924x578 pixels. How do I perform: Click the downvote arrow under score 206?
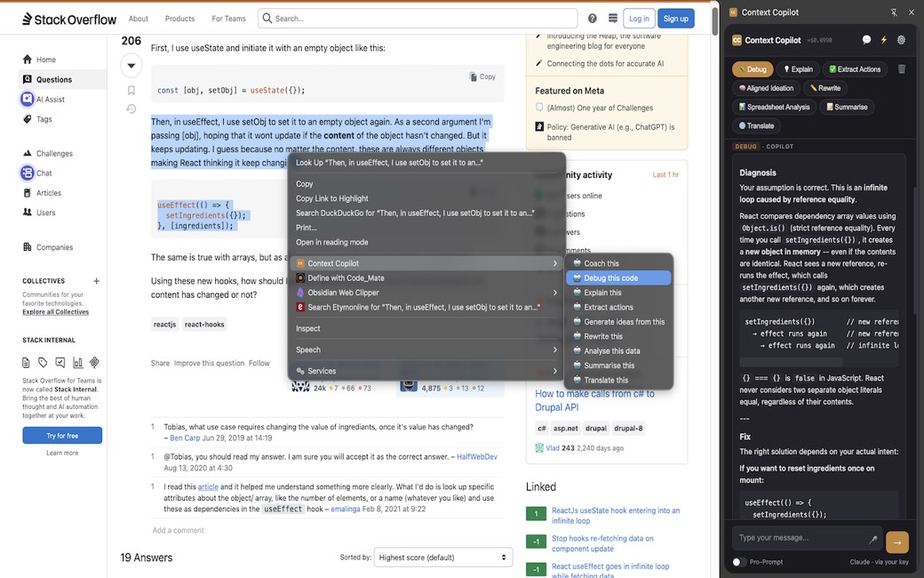point(131,66)
